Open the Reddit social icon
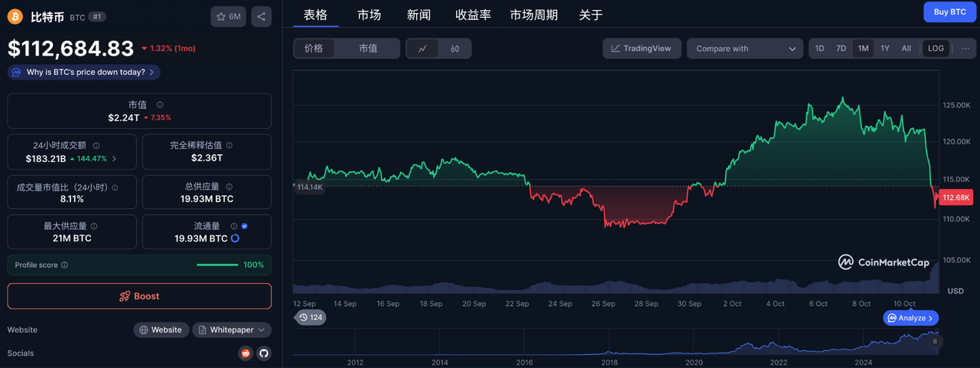 [246, 353]
